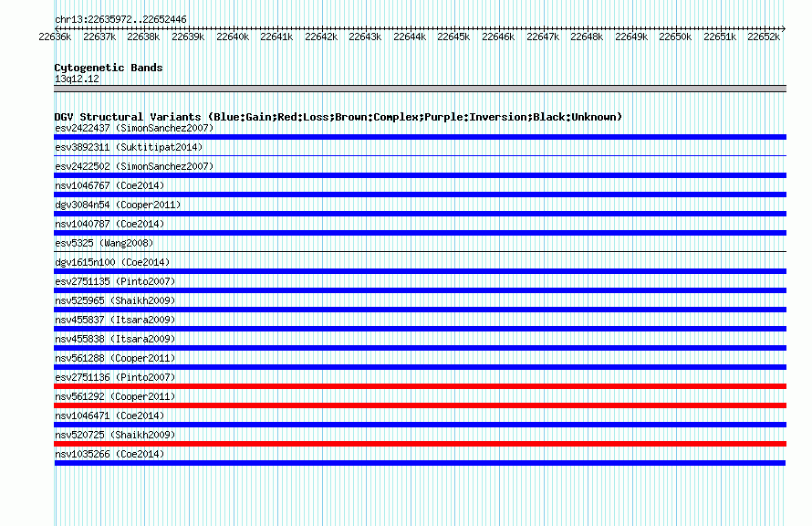The width and height of the screenshot is (812, 526).
Task: Click the blue bar under nsv1046471
Action: 420,425
